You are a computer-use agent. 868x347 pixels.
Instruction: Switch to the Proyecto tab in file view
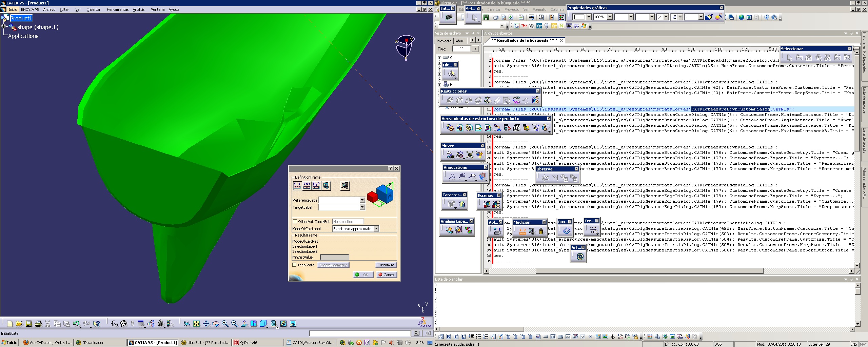point(444,41)
